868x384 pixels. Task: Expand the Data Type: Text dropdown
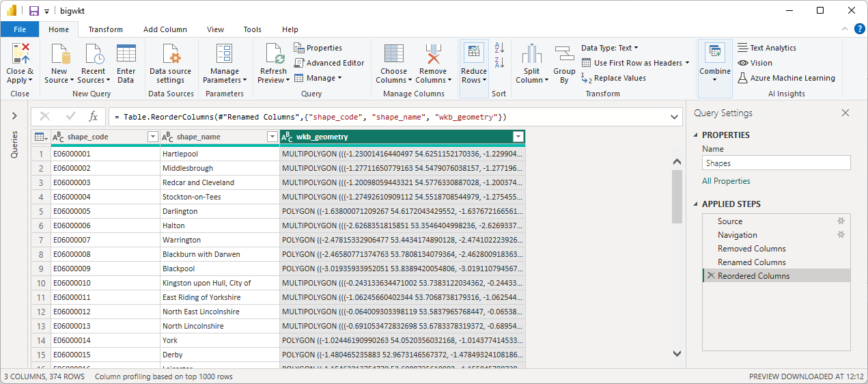coord(609,48)
